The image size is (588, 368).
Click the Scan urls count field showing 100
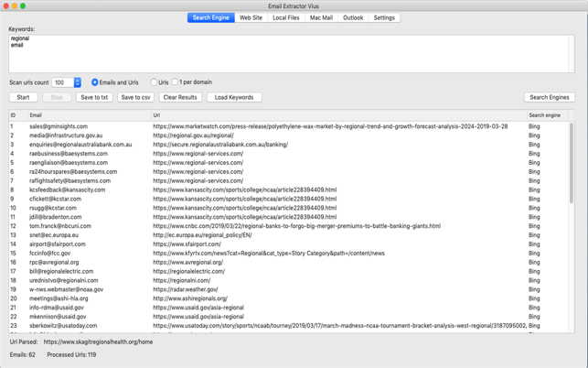click(x=63, y=82)
